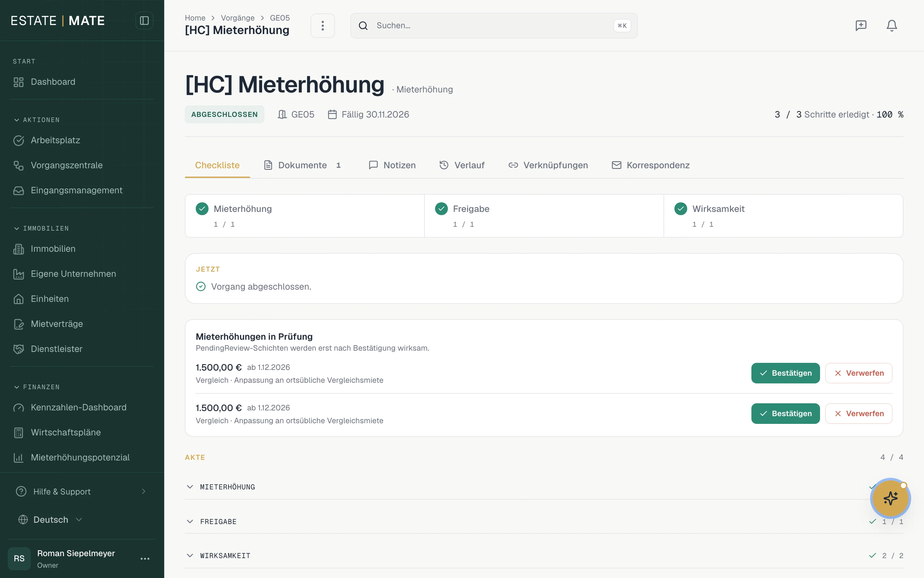
Task: Open the feedback message-plus icon
Action: [860, 26]
